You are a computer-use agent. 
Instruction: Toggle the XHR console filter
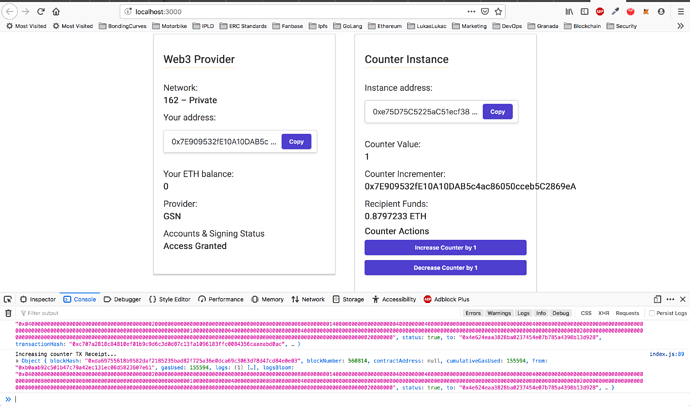(x=604, y=313)
